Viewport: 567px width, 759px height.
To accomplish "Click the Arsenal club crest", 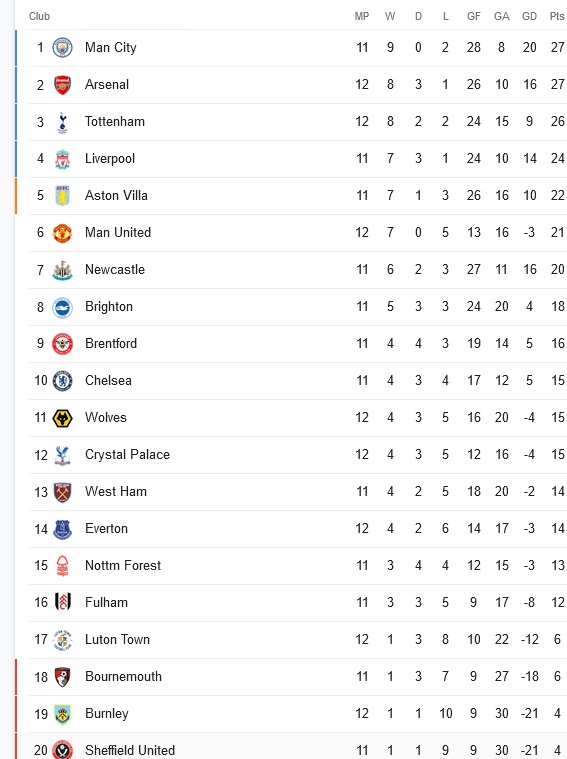I will pyautogui.click(x=62, y=85).
